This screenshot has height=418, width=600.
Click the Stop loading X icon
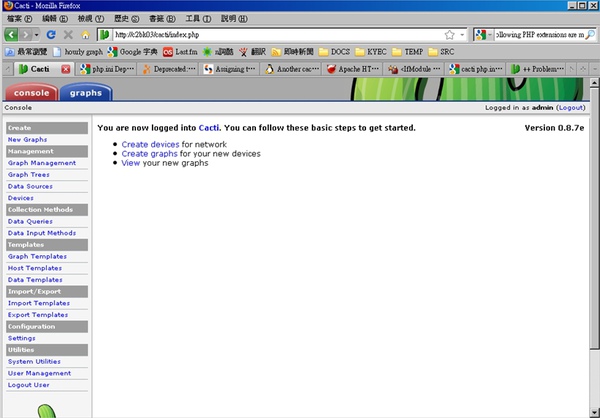click(x=68, y=35)
